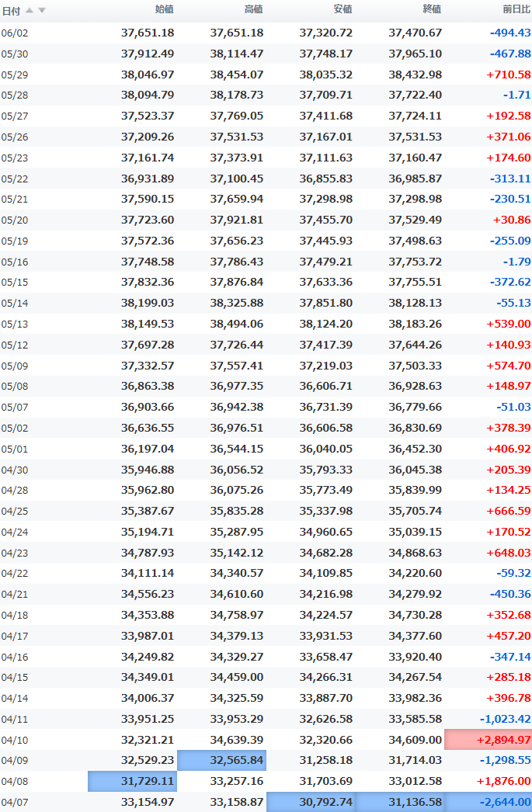Click closing value 38,432.98 on 05/29
This screenshot has height=812, width=532.
[415, 75]
